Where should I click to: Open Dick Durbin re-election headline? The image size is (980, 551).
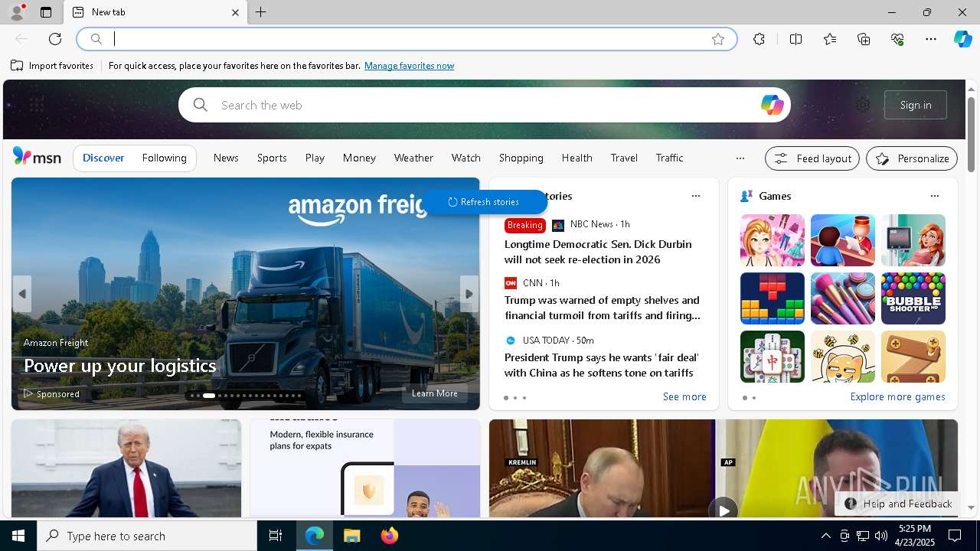pyautogui.click(x=598, y=252)
